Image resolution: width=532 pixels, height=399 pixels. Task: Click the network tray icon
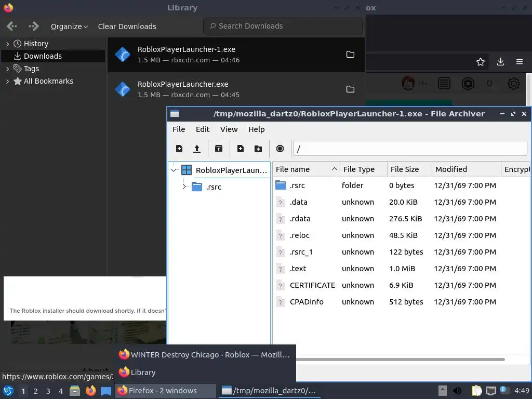point(490,391)
